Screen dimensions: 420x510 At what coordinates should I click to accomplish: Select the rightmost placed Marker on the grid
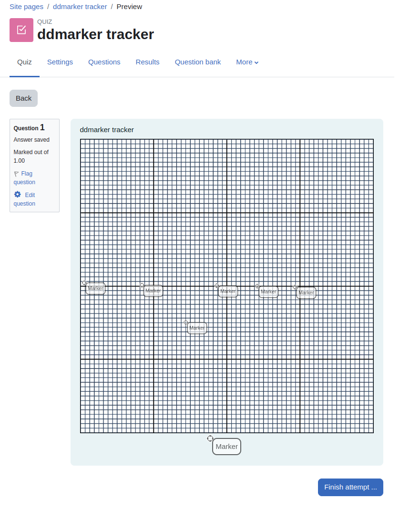[x=306, y=293]
